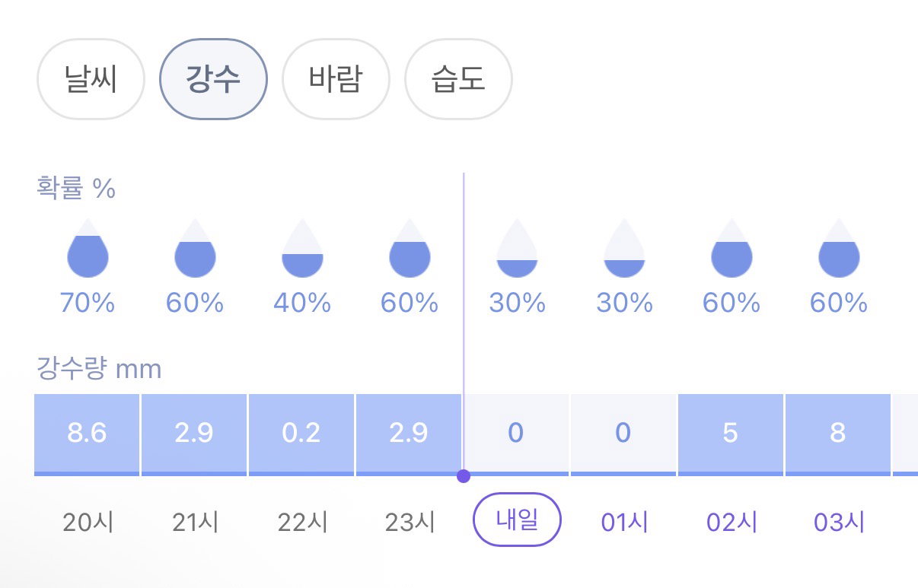Select the raindrop icon above 22시

click(302, 248)
